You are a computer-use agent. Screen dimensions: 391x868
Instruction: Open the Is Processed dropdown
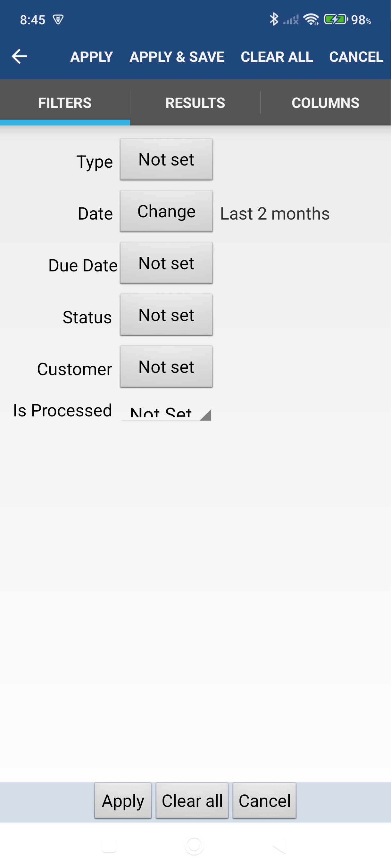(166, 412)
